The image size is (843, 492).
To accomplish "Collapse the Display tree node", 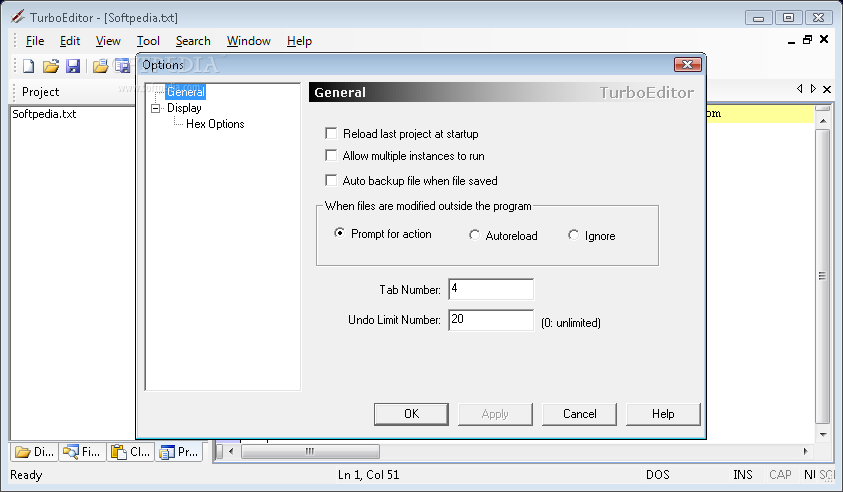I will 156,108.
